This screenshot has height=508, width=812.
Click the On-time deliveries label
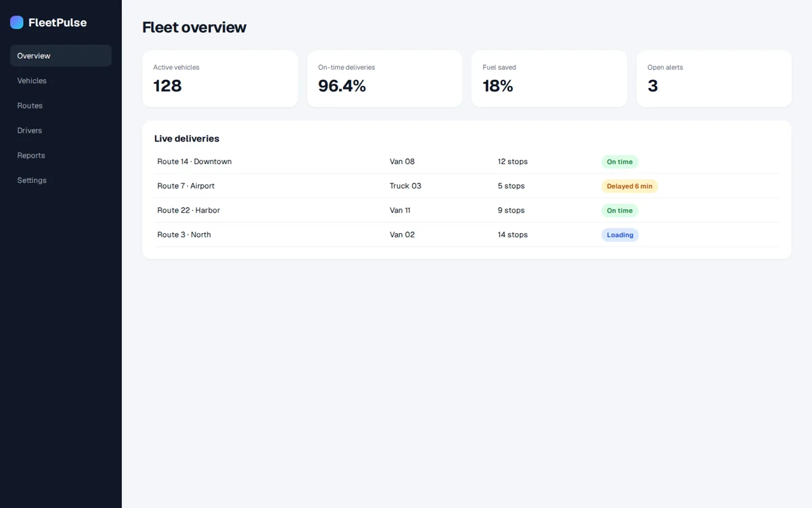(346, 67)
